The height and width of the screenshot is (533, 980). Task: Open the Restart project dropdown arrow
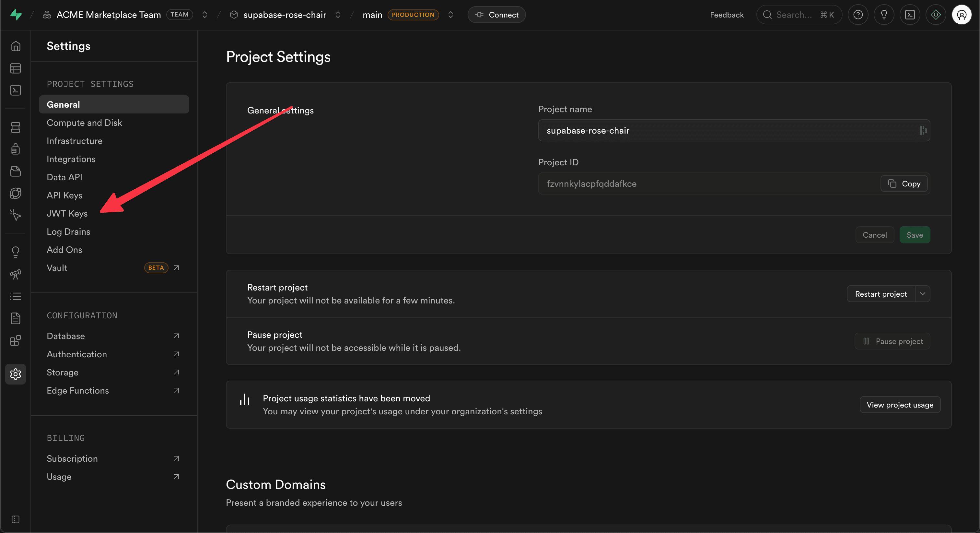922,294
